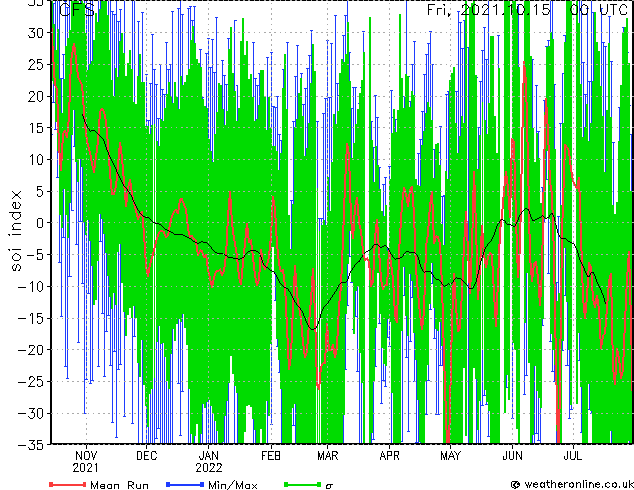Click the '00 UTC' time label

[x=598, y=10]
